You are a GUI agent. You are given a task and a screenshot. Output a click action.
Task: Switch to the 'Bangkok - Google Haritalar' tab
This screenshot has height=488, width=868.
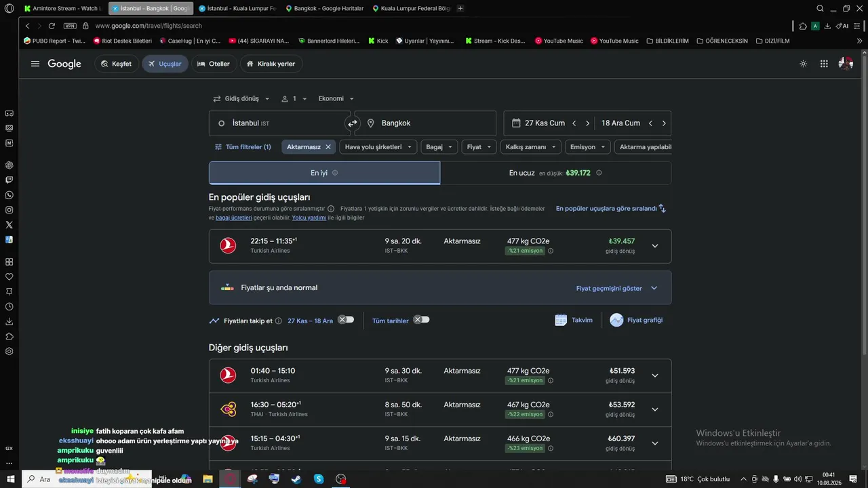click(324, 8)
